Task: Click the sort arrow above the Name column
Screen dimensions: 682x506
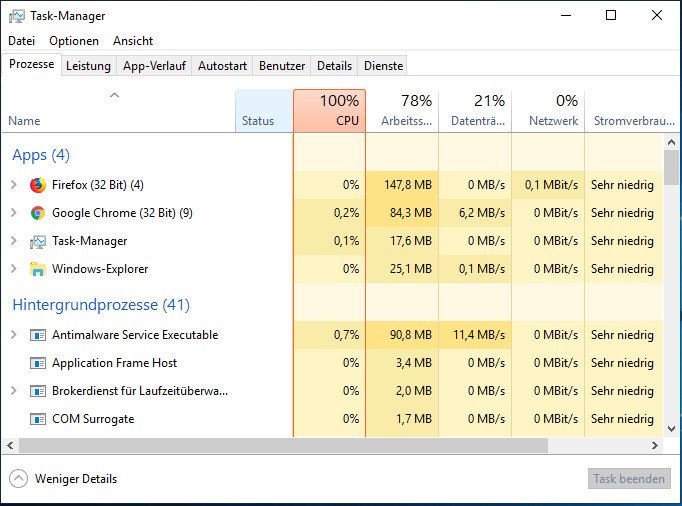Action: (x=114, y=95)
